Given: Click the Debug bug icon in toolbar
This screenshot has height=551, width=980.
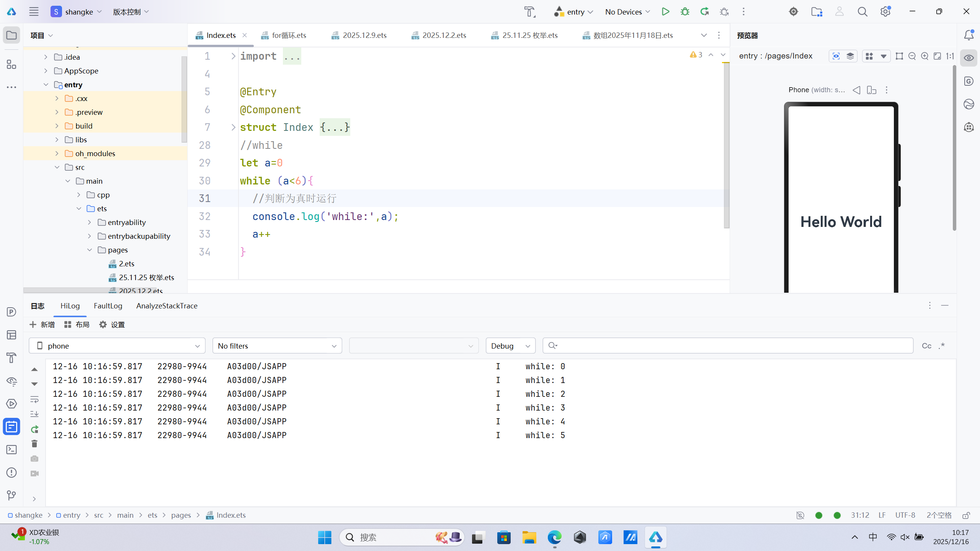Looking at the screenshot, I should (685, 11).
